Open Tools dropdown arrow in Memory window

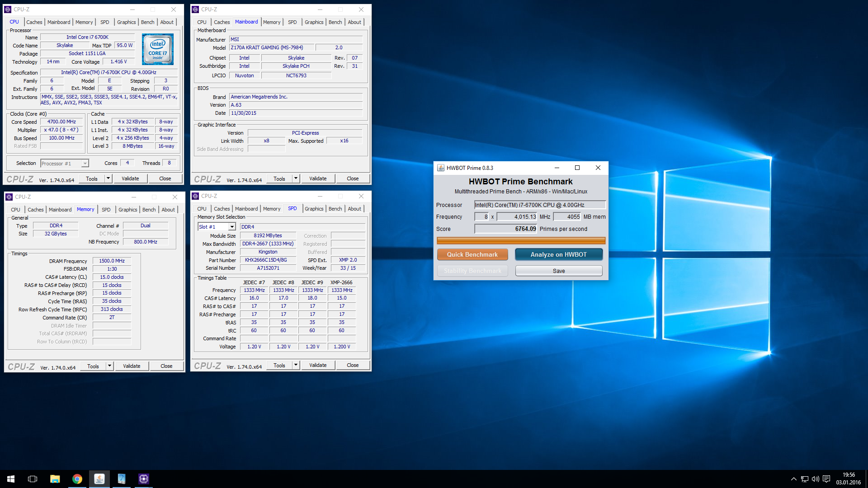(x=109, y=366)
